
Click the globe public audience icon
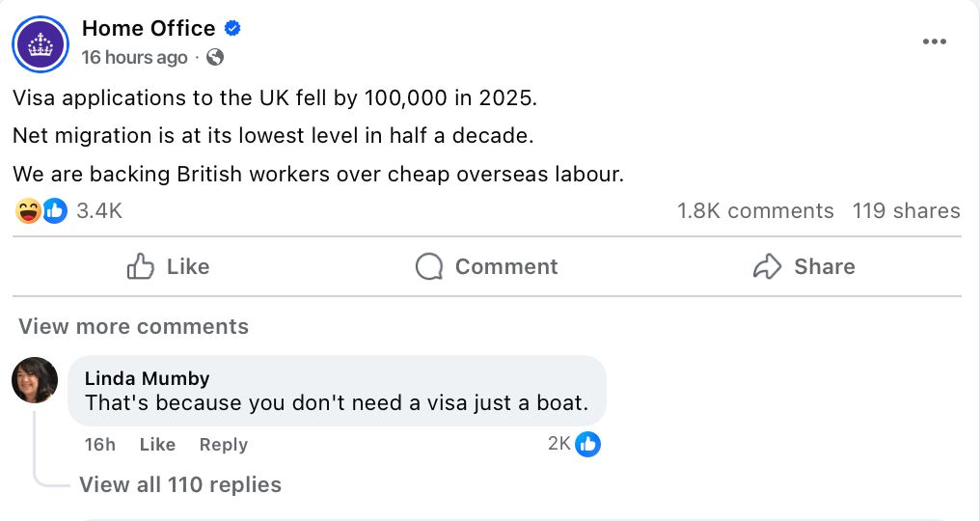(x=215, y=57)
